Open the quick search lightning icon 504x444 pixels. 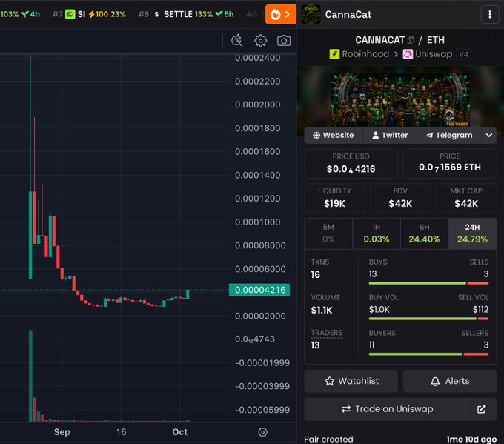point(237,41)
